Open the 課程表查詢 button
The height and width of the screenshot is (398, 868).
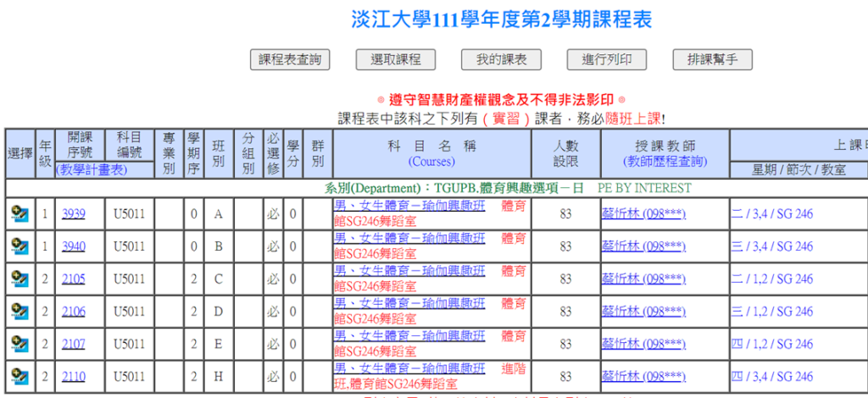pos(290,59)
